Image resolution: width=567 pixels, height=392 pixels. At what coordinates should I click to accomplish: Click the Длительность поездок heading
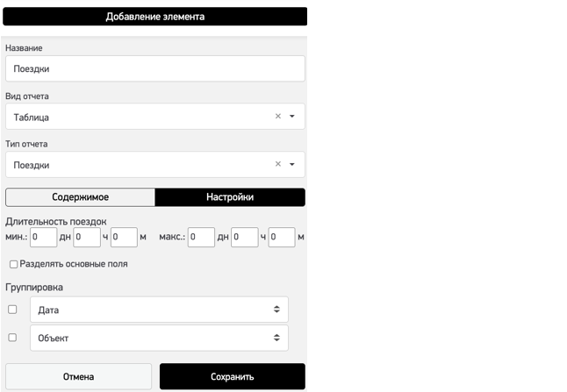pyautogui.click(x=56, y=222)
